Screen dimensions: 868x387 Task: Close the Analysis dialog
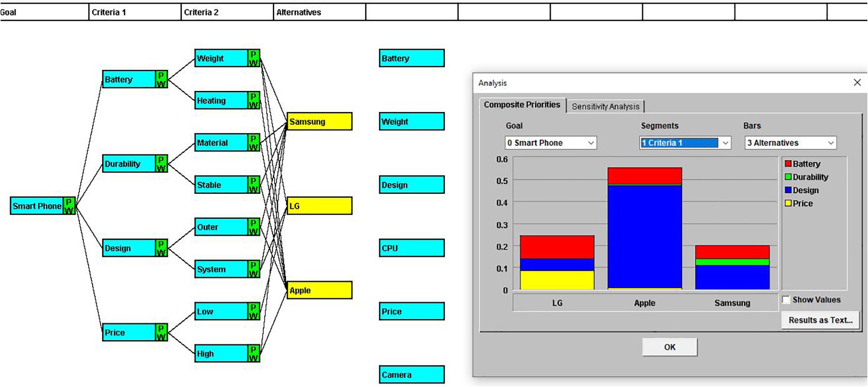pyautogui.click(x=857, y=83)
